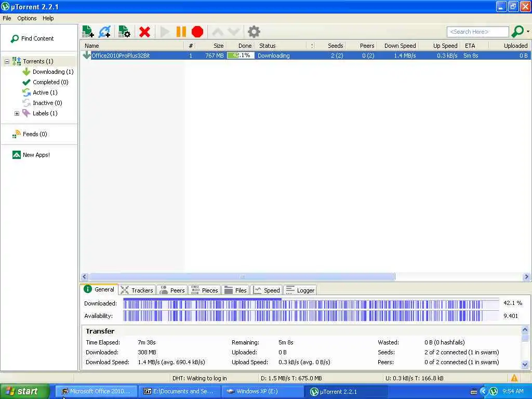Click Add Torrent from URL icon
This screenshot has height=399, width=532.
coord(105,32)
